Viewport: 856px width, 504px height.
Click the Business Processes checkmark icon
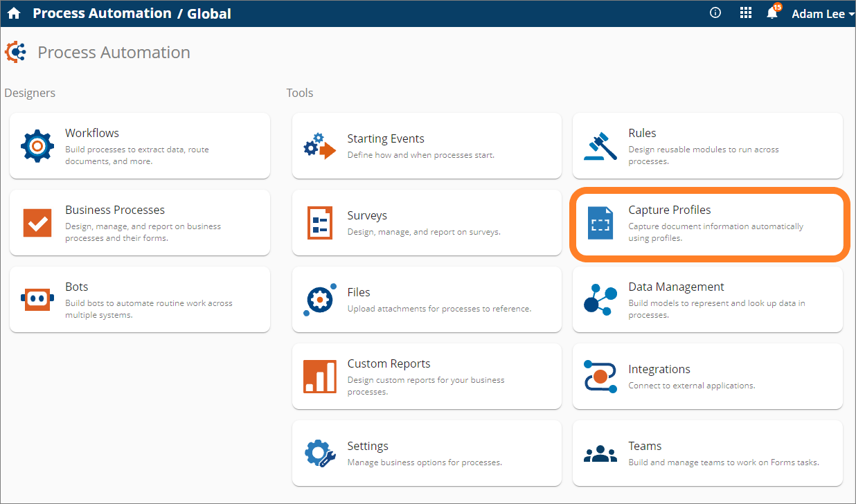[37, 222]
